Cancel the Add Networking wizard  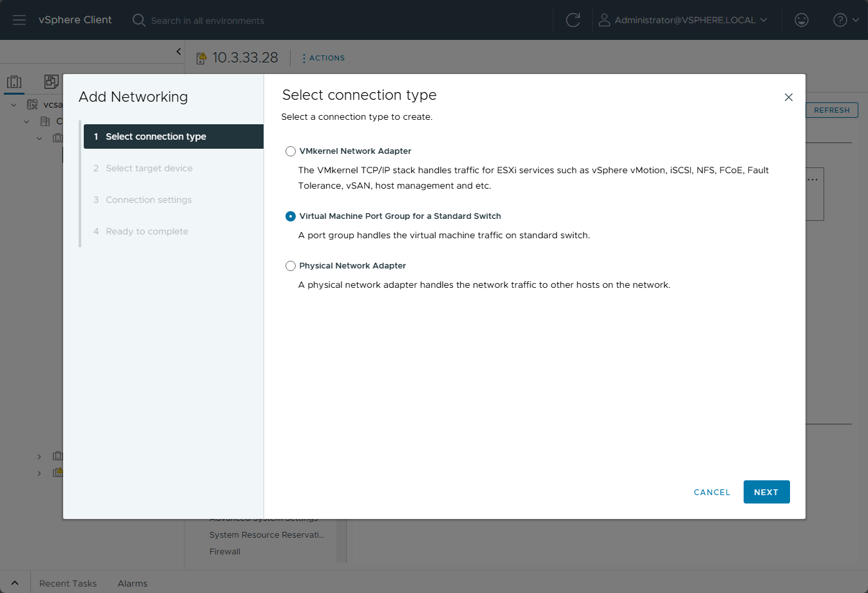coord(711,492)
